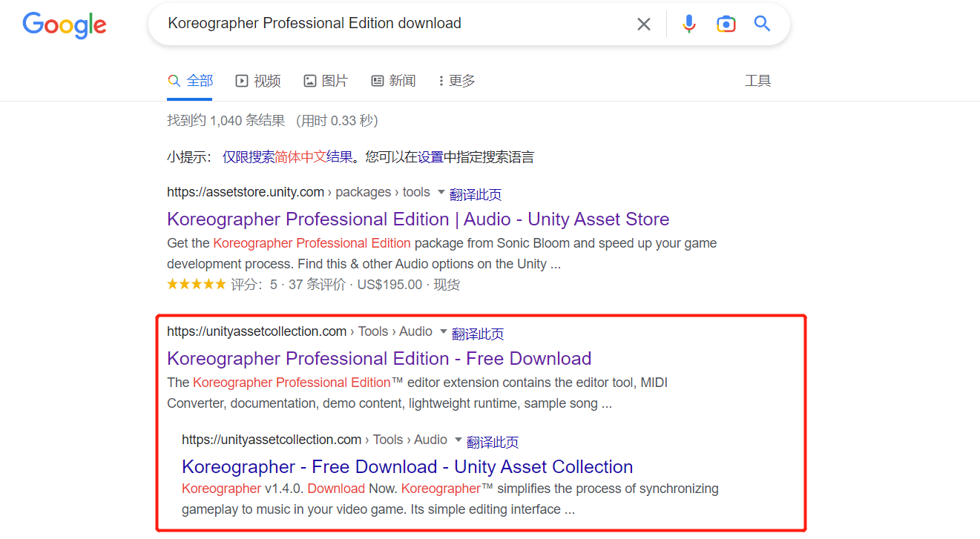This screenshot has height=539, width=980.
Task: Expand the dropdown arrow beside the first unityassetcollection.com URL
Action: pos(443,331)
